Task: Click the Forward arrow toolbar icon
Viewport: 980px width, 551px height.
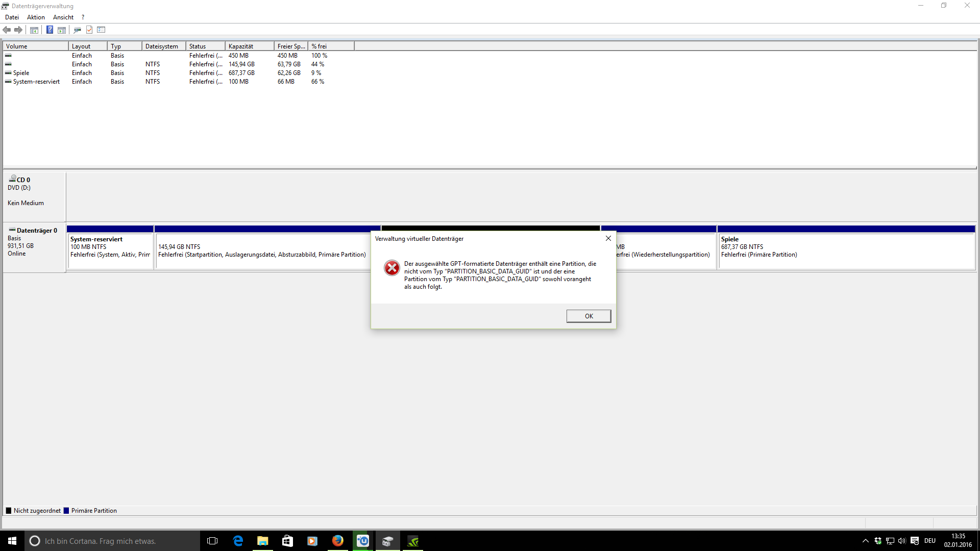Action: coord(18,30)
